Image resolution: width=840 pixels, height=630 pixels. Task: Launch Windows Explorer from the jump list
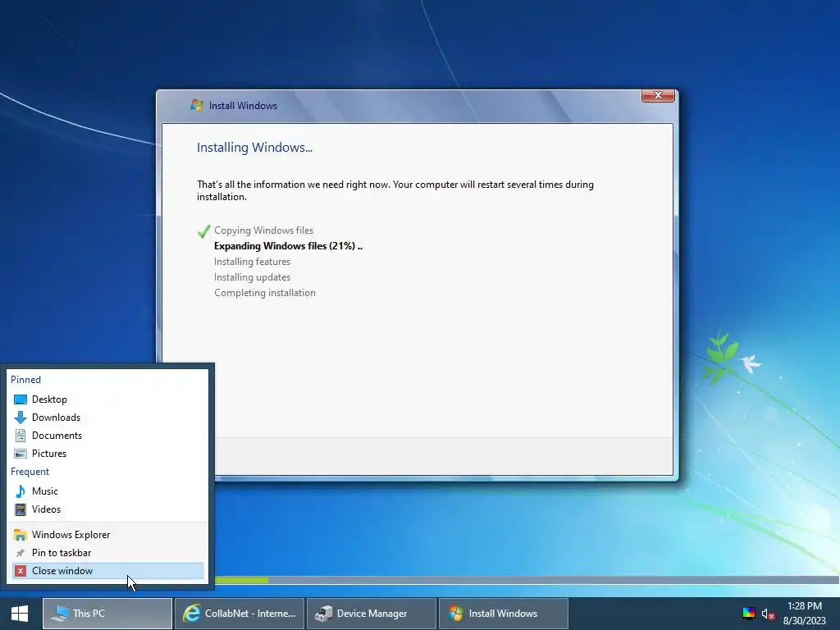coord(107,535)
